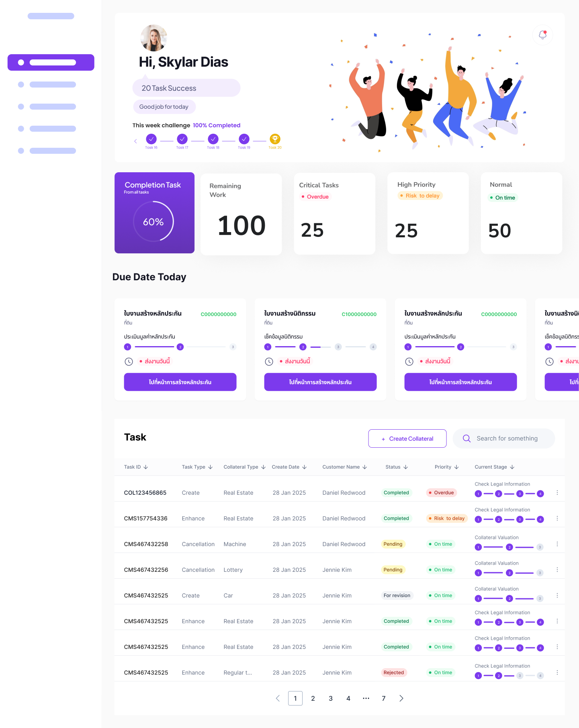Open row menu for CMS157754336
This screenshot has width=579, height=728.
pos(557,518)
